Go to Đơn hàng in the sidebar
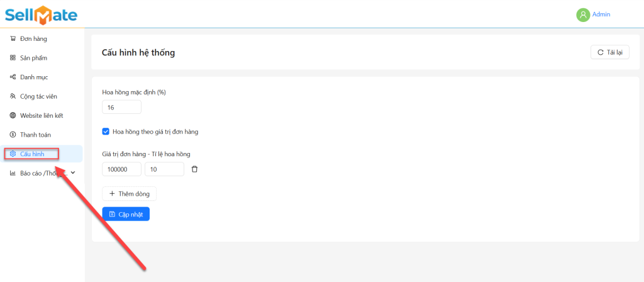This screenshot has width=644, height=282. point(33,39)
